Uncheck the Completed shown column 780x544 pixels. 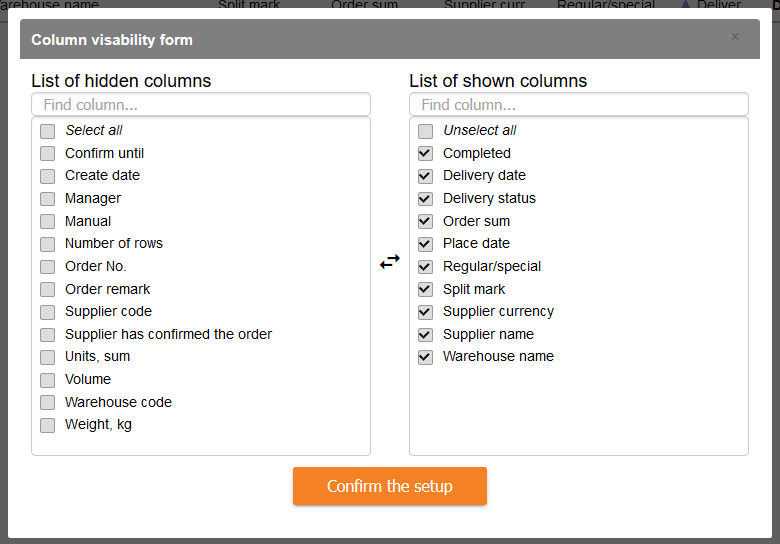426,153
